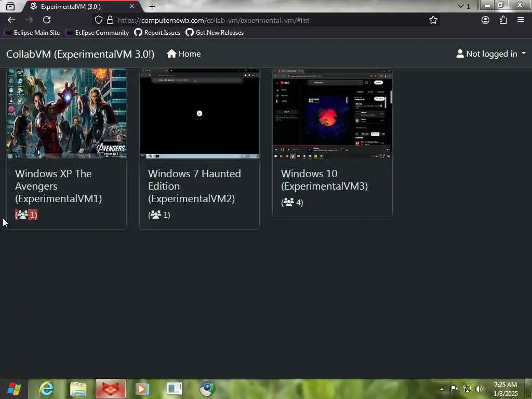Open the window-panel app icon in the taskbar
The image size is (532, 399).
[175, 389]
